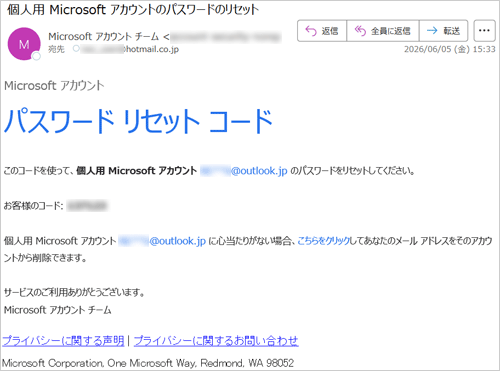Click the blue forward arrow icon
Viewport: 500px width, 371px height.
pyautogui.click(x=432, y=31)
